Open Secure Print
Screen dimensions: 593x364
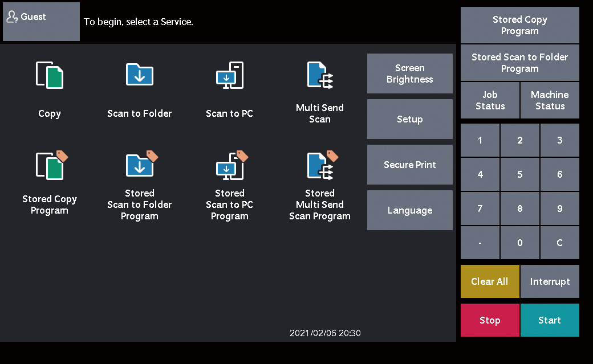[x=409, y=164]
